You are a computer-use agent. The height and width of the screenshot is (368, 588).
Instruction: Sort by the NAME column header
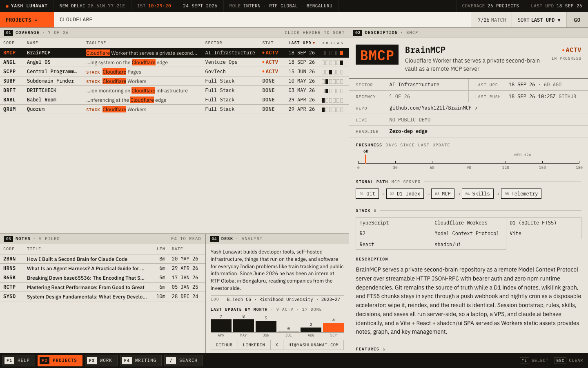click(x=33, y=43)
